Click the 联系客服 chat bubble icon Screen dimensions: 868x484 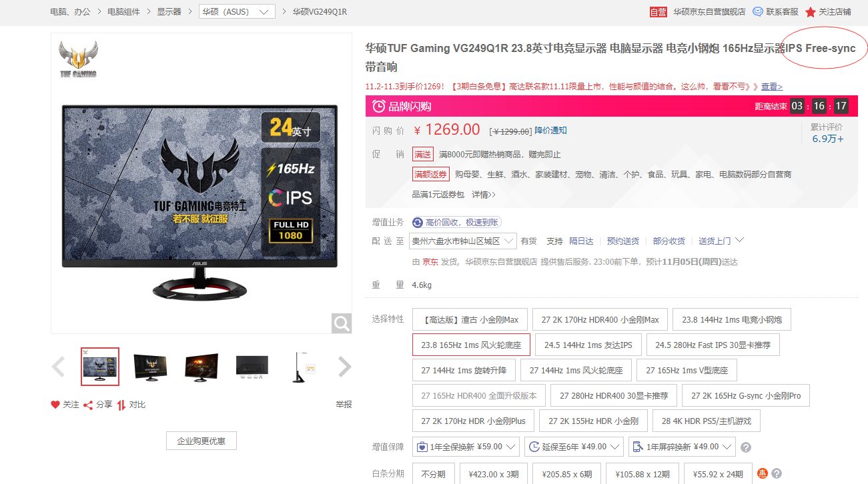(758, 11)
